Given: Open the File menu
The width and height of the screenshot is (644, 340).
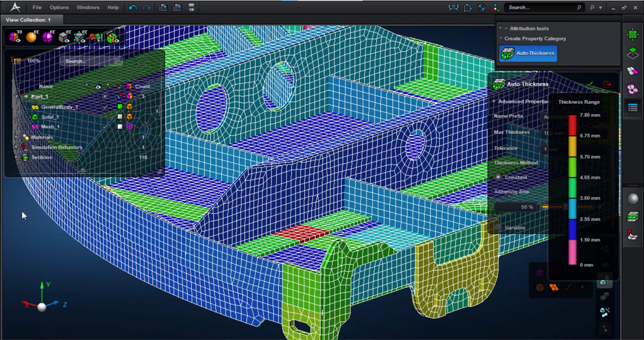Looking at the screenshot, I should (x=37, y=8).
